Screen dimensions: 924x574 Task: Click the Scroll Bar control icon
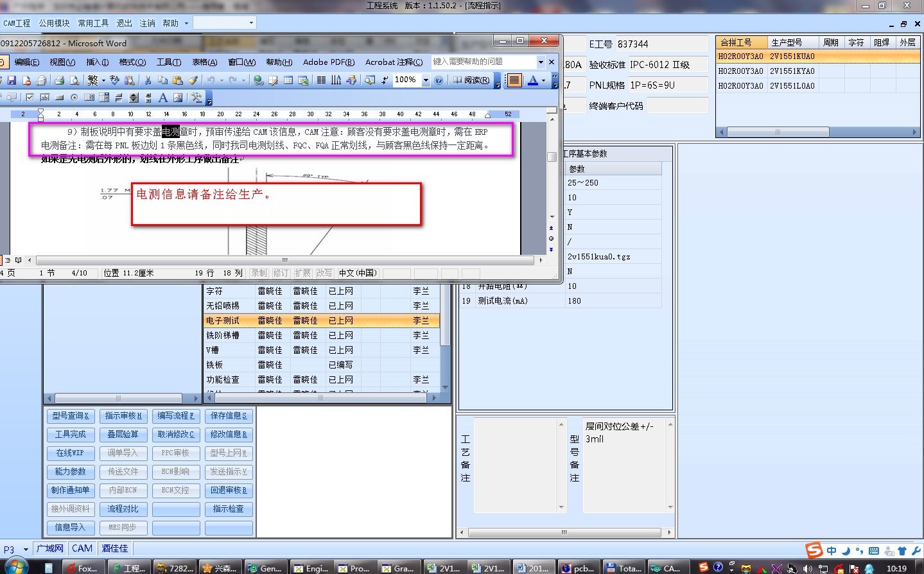148,98
